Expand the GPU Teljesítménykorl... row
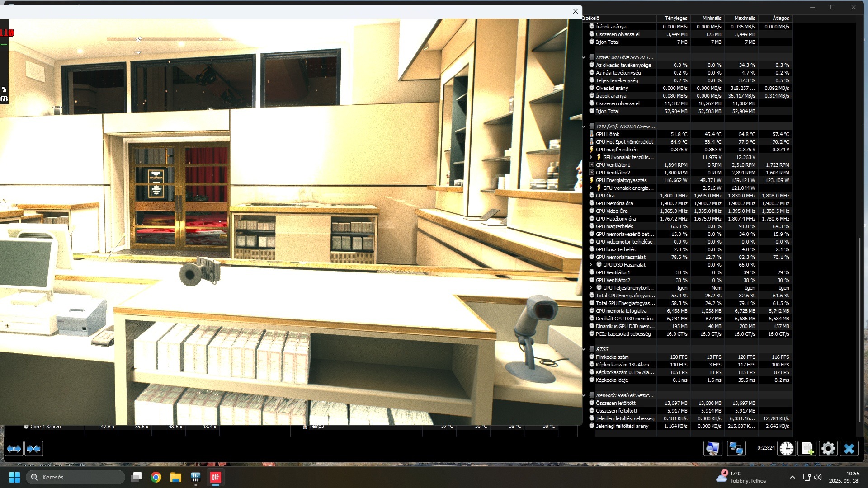Image resolution: width=868 pixels, height=488 pixels. [590, 288]
